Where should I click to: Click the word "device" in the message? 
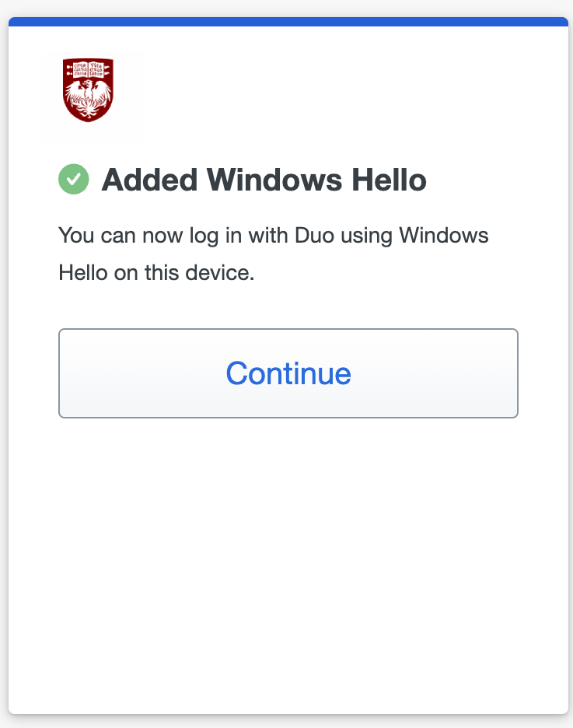(x=222, y=273)
